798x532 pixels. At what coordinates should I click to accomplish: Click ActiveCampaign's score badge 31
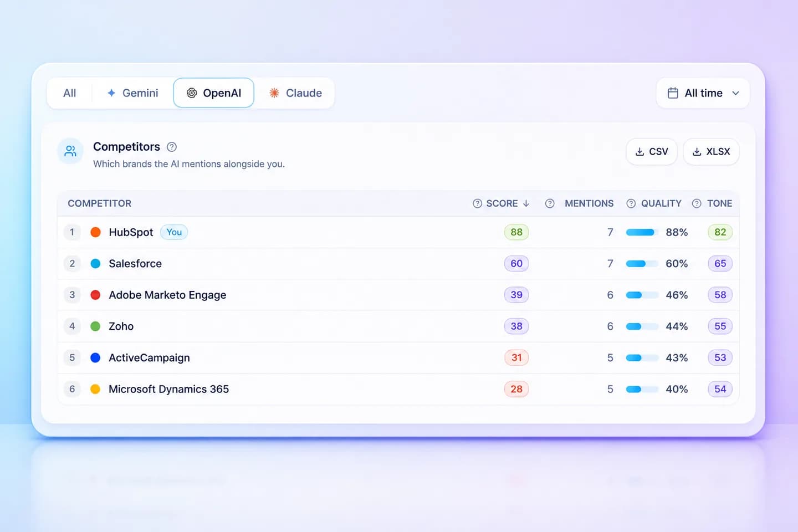tap(516, 358)
